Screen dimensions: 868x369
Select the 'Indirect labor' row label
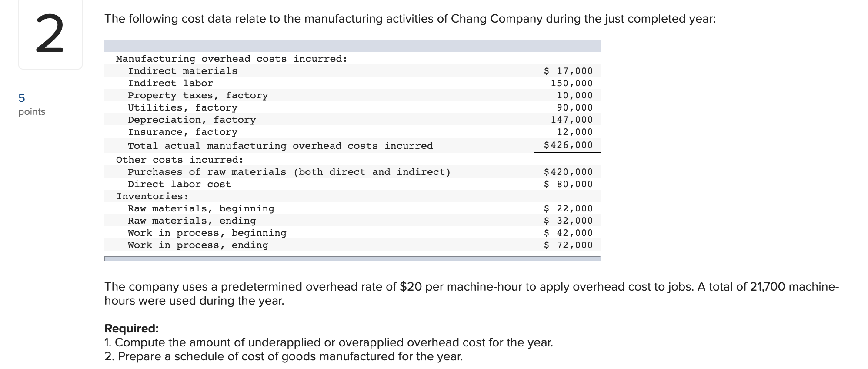[x=170, y=83]
